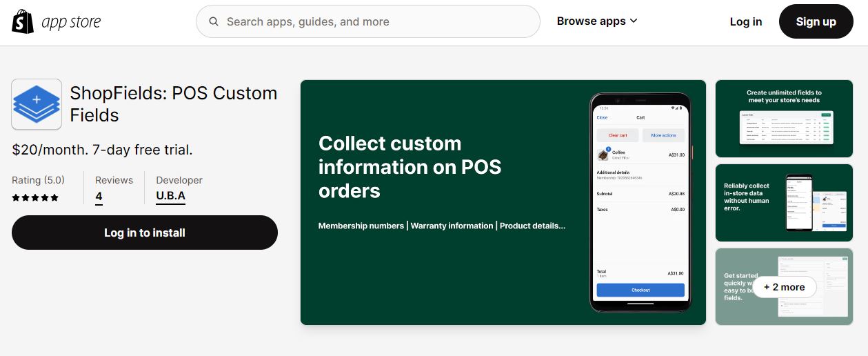
Task: Click the search magnifier icon
Action: point(214,21)
